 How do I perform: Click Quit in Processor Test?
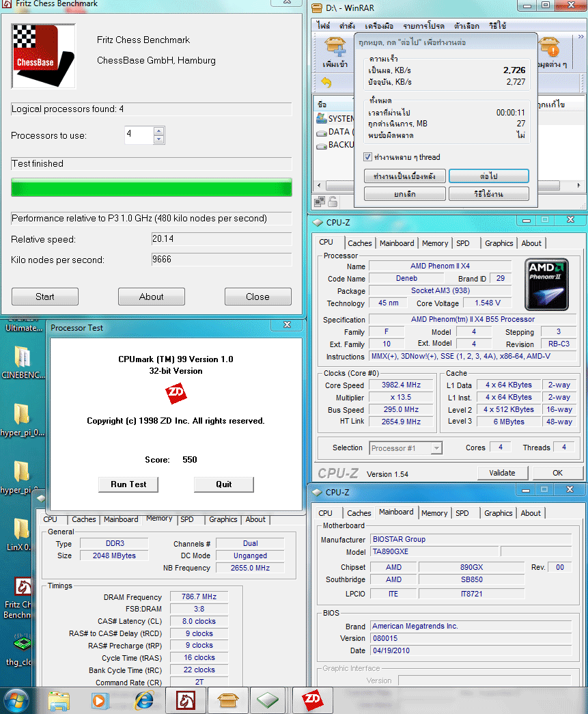tap(224, 484)
